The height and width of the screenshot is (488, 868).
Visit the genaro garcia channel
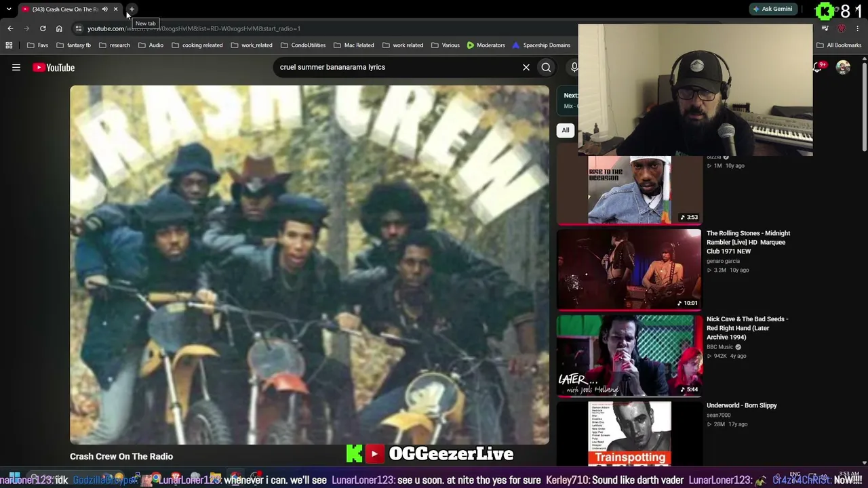coord(723,261)
